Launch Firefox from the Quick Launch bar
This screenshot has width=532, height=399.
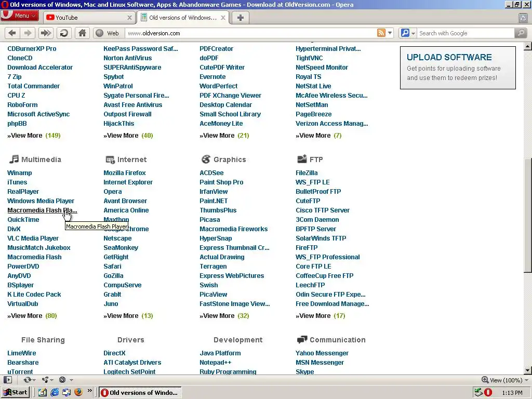click(x=78, y=393)
